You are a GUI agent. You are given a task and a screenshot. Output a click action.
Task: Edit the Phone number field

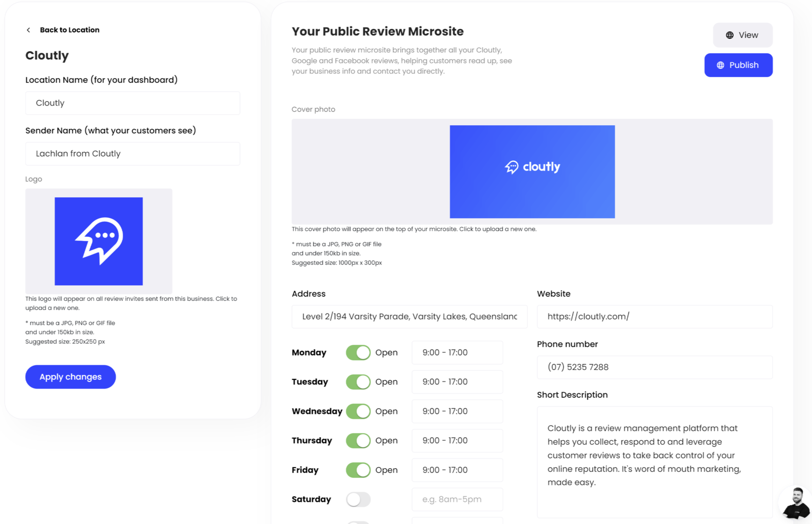(x=654, y=367)
